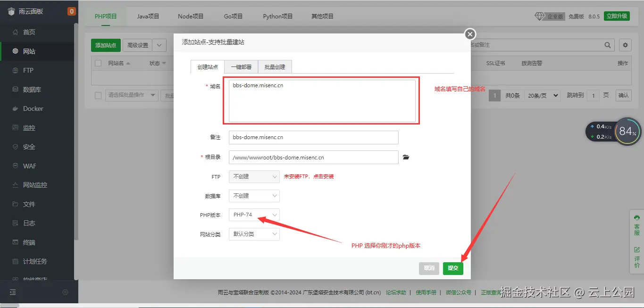Select the 一键部署 dialog tab

point(241,67)
